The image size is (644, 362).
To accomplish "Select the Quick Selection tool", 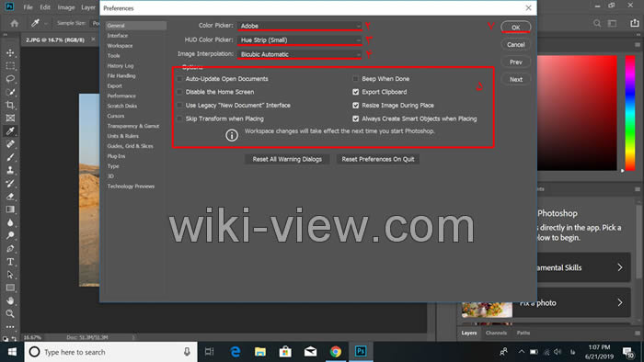I will pos(10,92).
